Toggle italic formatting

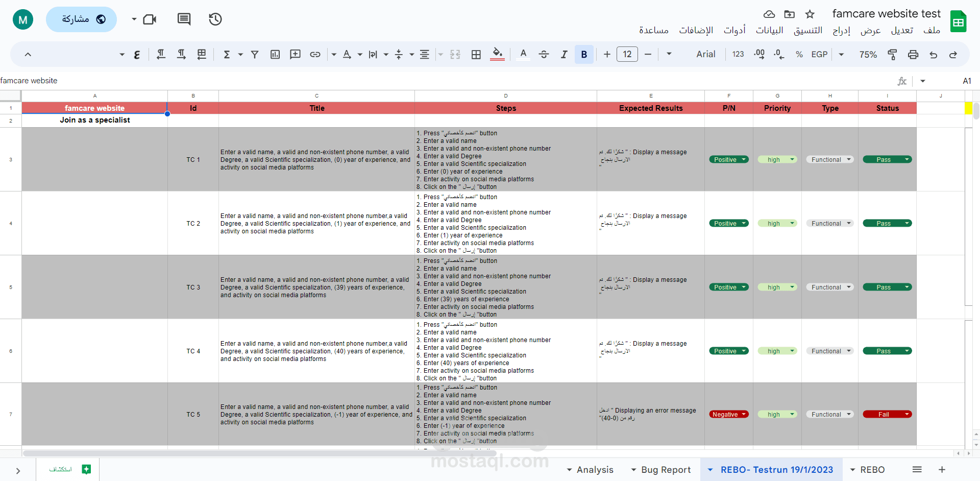click(x=564, y=55)
